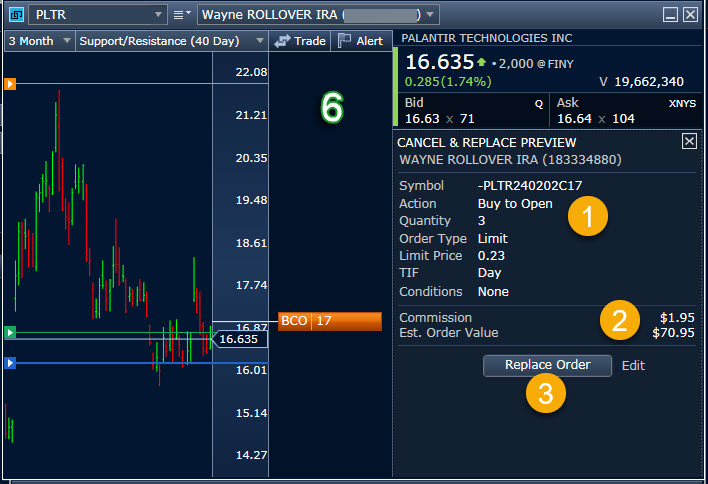Click the Ask 16.64 quote tile

[x=620, y=110]
